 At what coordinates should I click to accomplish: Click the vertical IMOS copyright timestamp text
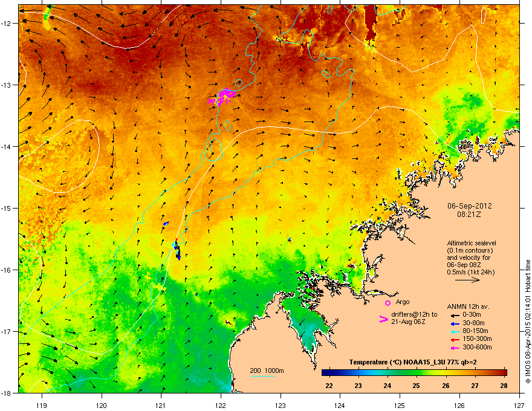pos(528,322)
